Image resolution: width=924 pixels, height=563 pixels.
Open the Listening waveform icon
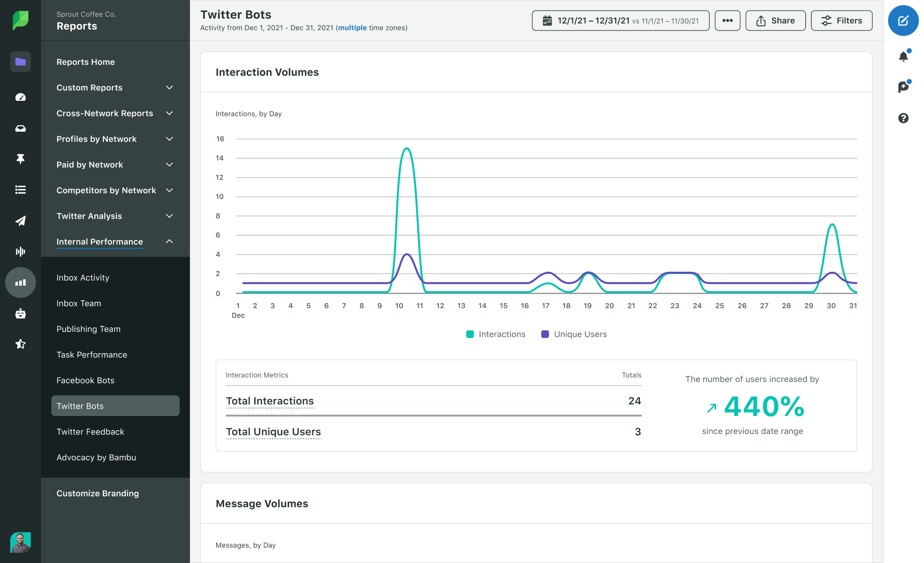[20, 251]
